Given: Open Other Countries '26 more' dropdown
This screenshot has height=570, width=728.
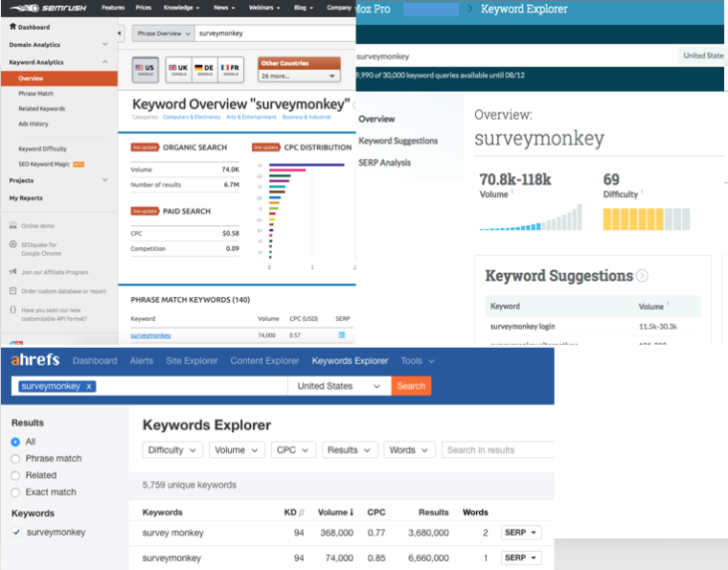Looking at the screenshot, I should [x=300, y=76].
